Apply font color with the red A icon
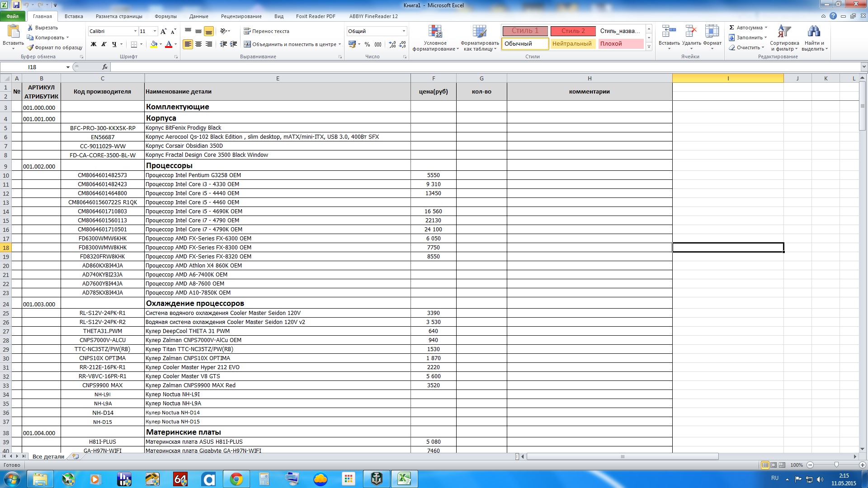 click(x=169, y=44)
